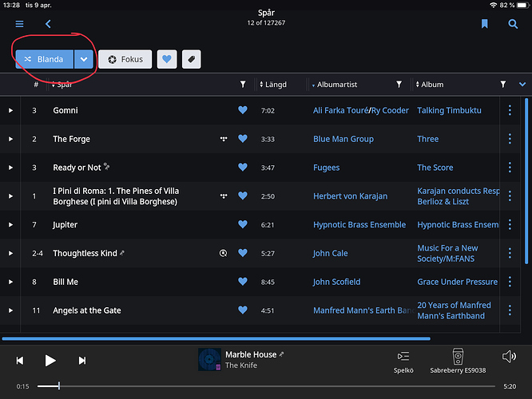Image resolution: width=532 pixels, height=399 pixels.
Task: Toggle the heart on Bill Me
Action: [x=243, y=282]
